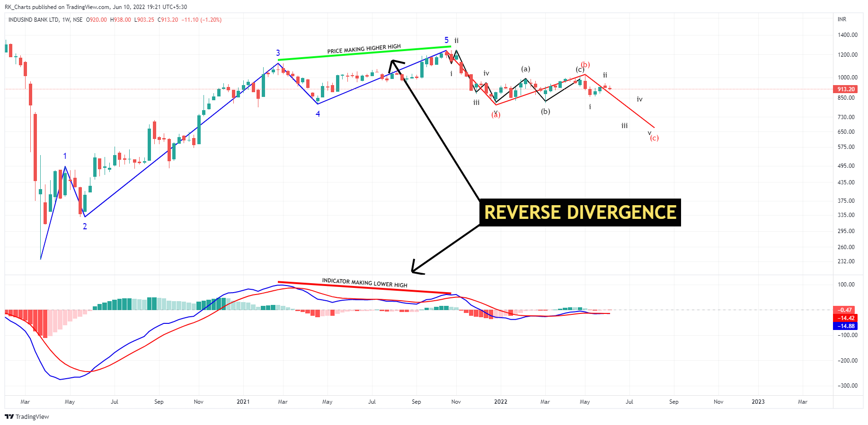Image resolution: width=868 pixels, height=425 pixels.
Task: Click the blue wave label 5
Action: pyautogui.click(x=446, y=40)
